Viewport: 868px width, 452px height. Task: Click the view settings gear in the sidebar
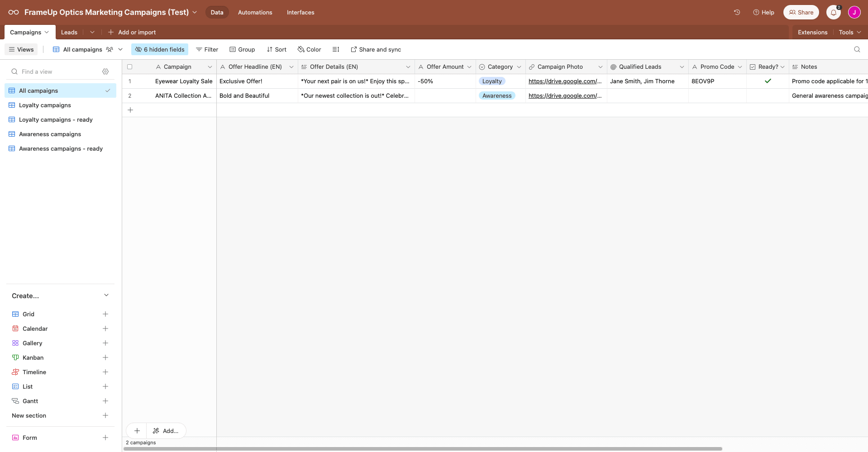click(x=105, y=71)
